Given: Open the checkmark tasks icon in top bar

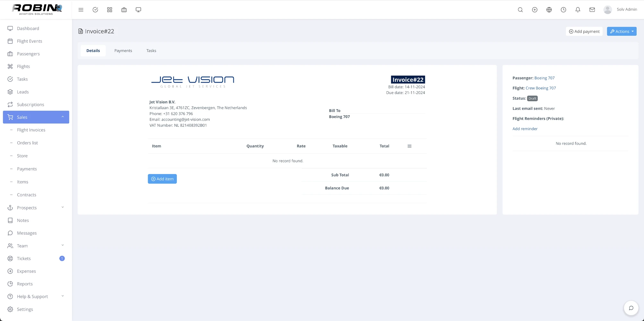Looking at the screenshot, I should (95, 10).
